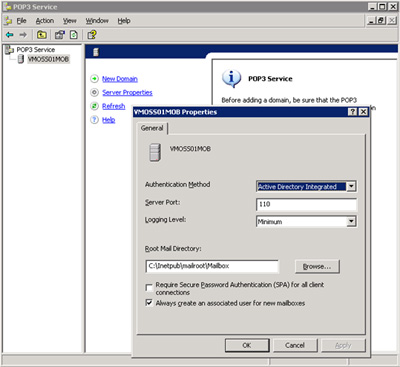Open the Logging Level dropdown arrow
This screenshot has height=367, width=400.
[x=351, y=221]
